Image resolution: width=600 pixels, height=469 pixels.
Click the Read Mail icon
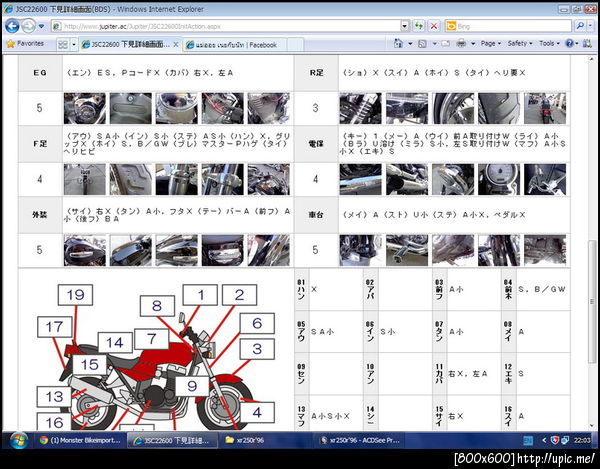coord(445,44)
